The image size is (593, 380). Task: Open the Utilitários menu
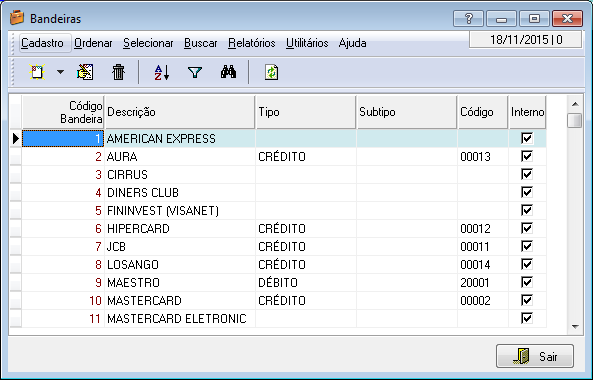[x=307, y=43]
